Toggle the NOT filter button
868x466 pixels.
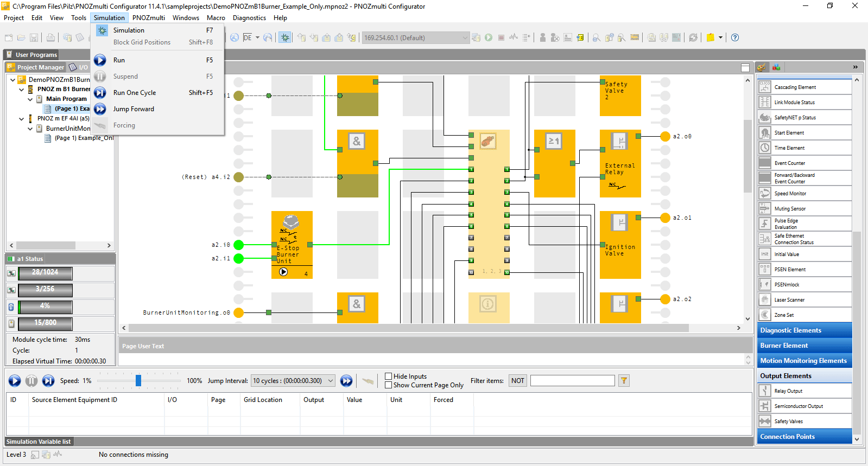[518, 381]
